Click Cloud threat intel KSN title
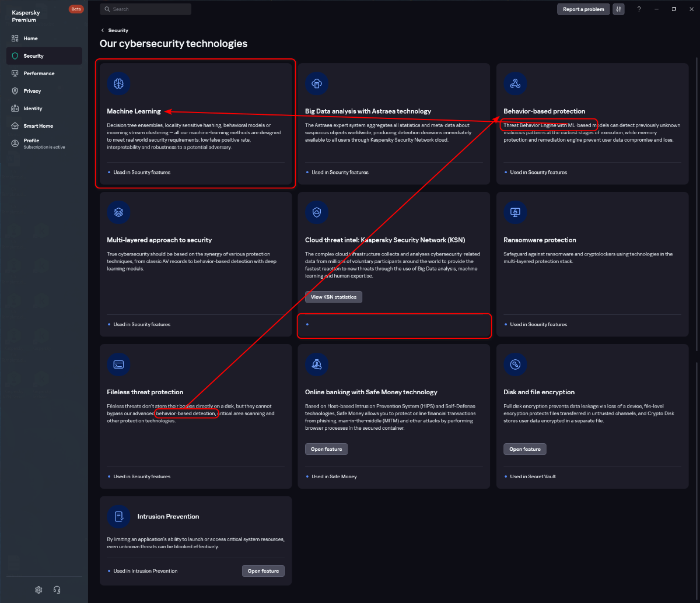This screenshot has height=603, width=700. (x=385, y=240)
